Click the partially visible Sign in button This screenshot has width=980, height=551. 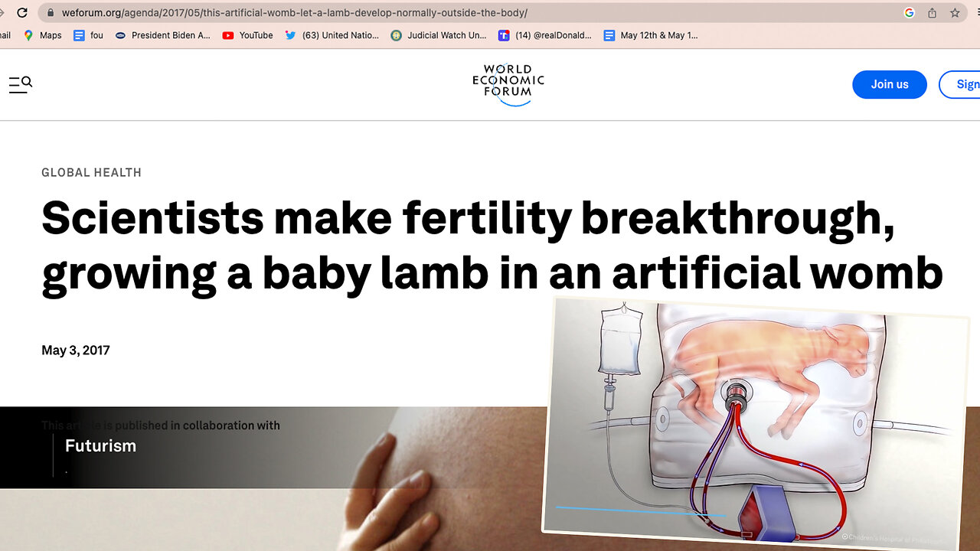tap(959, 84)
